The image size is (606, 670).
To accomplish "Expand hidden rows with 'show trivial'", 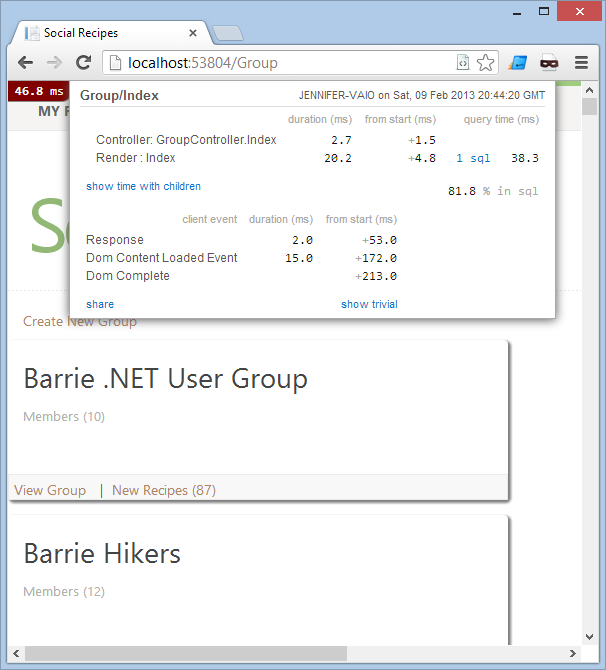I will click(369, 304).
